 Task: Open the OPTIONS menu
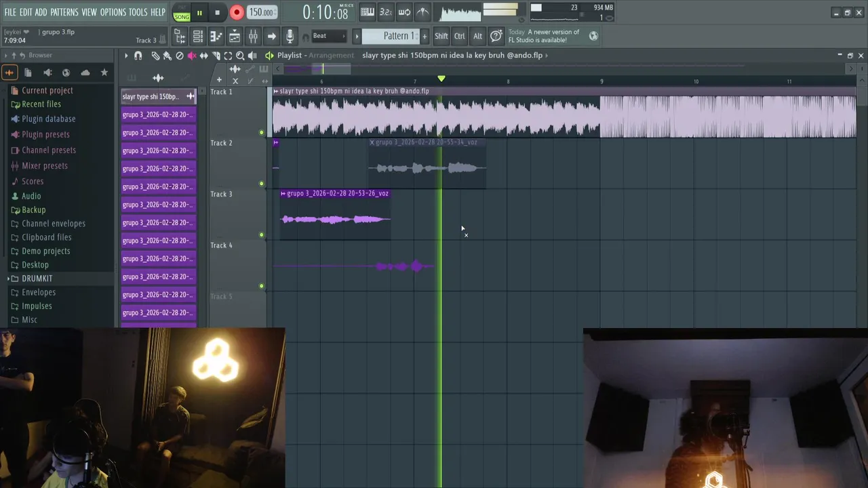(x=113, y=12)
